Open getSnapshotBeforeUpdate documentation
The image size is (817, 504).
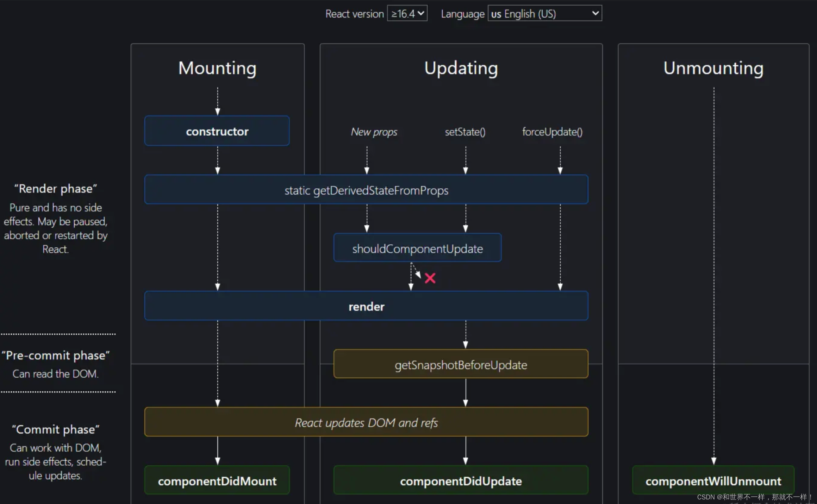pos(461,365)
